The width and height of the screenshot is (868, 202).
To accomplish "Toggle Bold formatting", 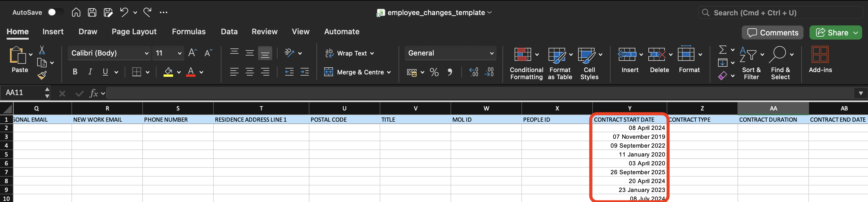I will pos(75,72).
